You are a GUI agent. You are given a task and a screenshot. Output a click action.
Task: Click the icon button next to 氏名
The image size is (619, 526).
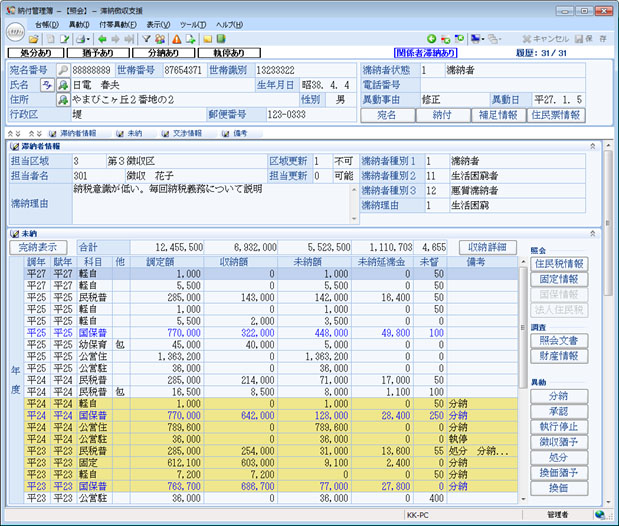pyautogui.click(x=46, y=86)
